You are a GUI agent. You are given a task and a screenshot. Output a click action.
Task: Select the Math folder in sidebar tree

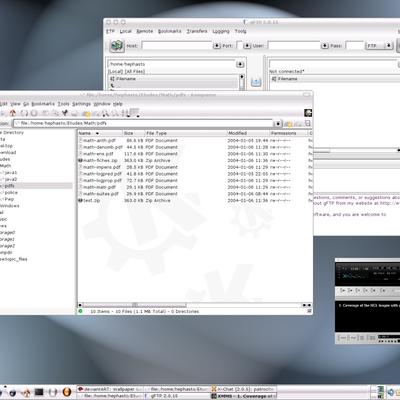click(6, 166)
